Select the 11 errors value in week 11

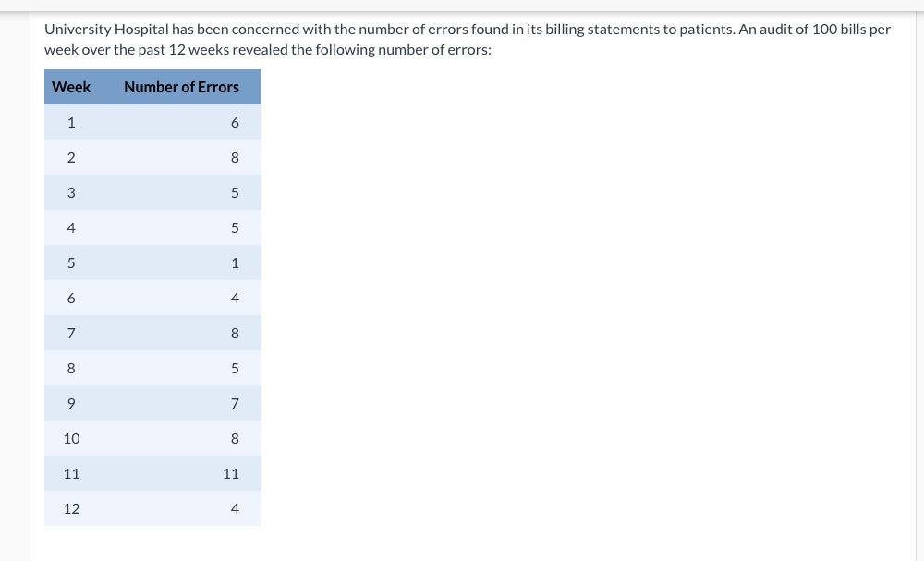coord(231,474)
